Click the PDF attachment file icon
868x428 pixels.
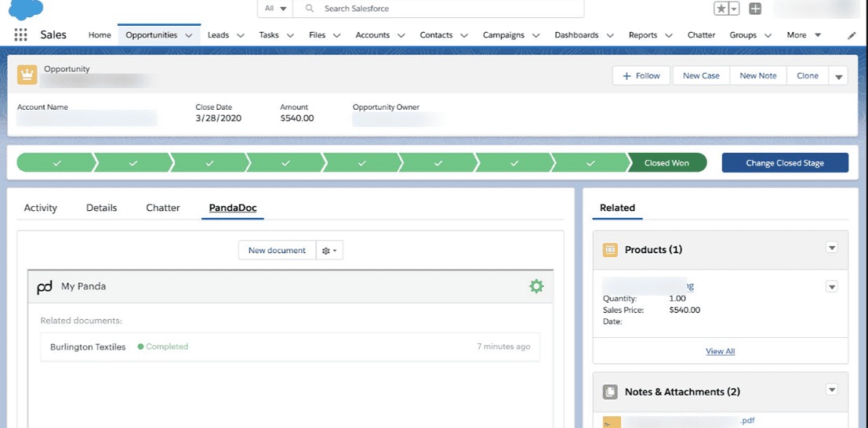[612, 422]
